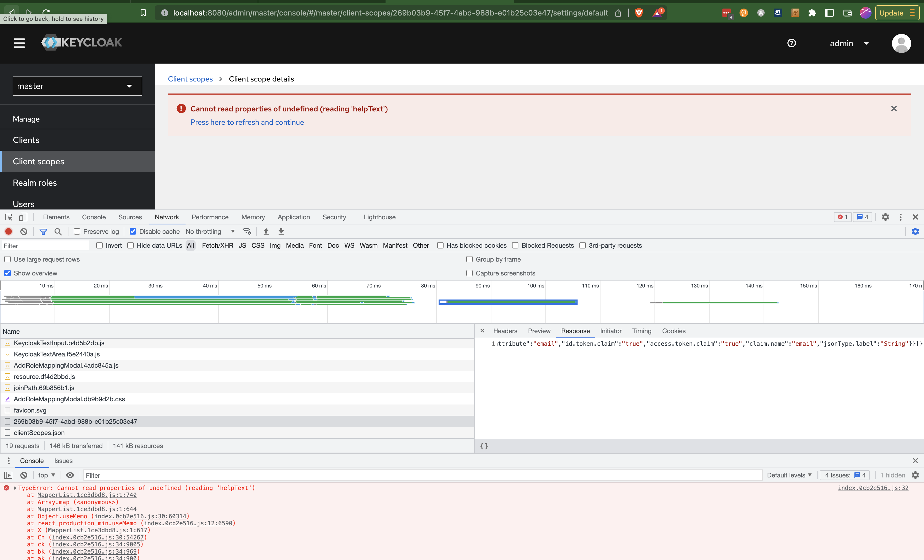Viewport: 924px width, 560px height.
Task: Open Client scopes breadcrumb link
Action: (x=190, y=79)
